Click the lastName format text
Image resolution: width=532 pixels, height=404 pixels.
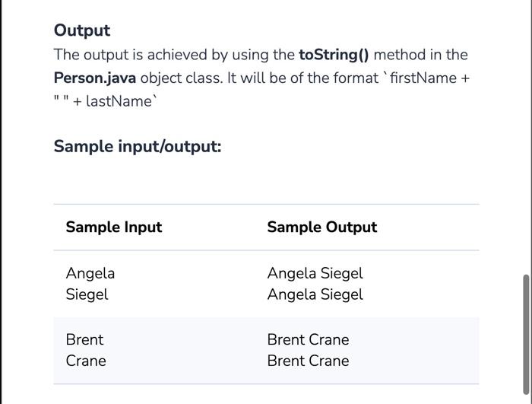[x=119, y=101]
